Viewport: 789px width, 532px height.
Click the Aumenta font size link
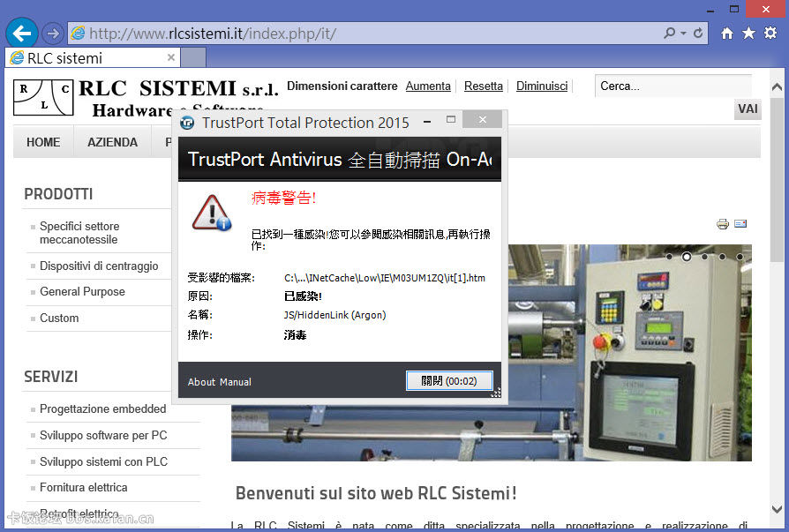tap(428, 86)
